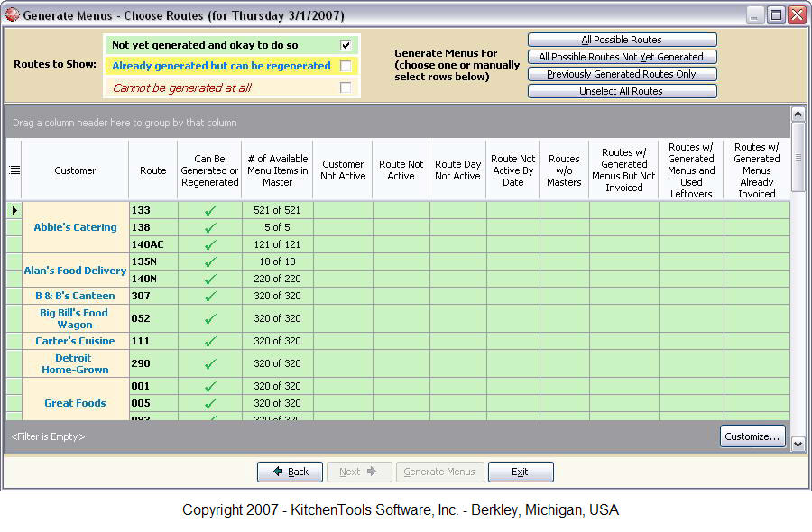Select the Big Bill's Food Wagon customer cell
The image size is (812, 532).
click(x=75, y=319)
